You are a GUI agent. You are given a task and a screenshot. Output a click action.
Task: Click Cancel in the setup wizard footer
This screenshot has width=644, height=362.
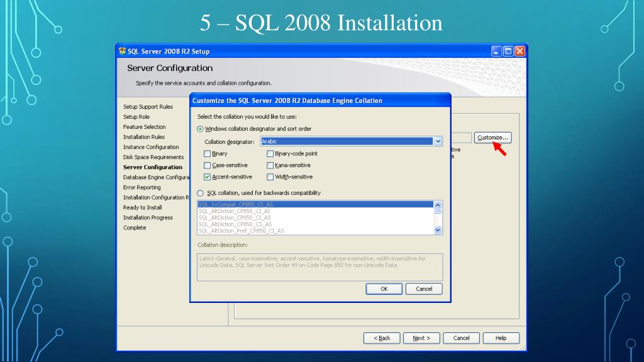461,338
